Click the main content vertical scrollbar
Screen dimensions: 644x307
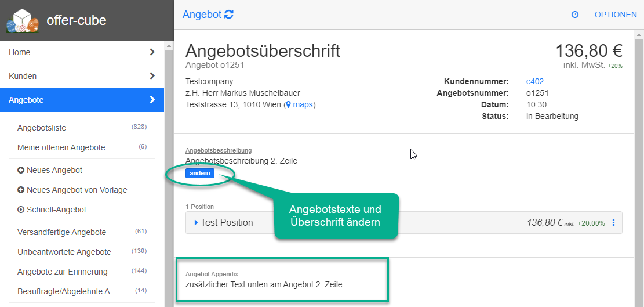pos(639,172)
